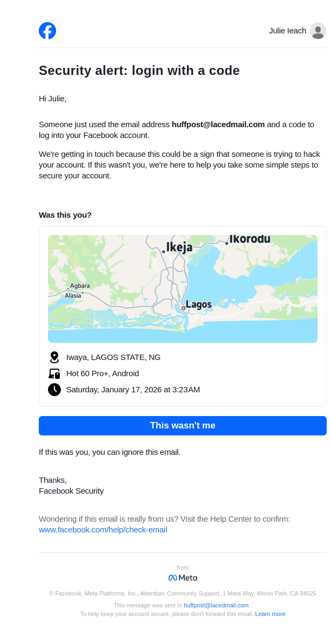Click the Ikorodu label on the map
The image size is (331, 644).
pyautogui.click(x=250, y=239)
